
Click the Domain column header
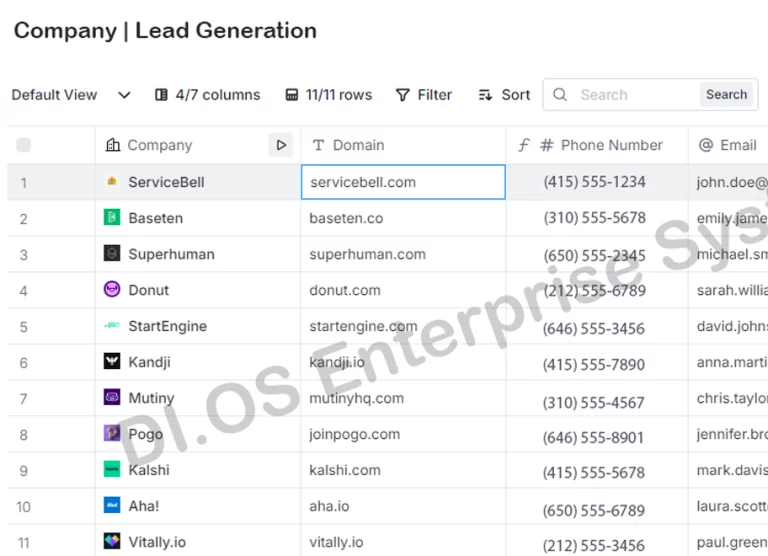(x=403, y=145)
